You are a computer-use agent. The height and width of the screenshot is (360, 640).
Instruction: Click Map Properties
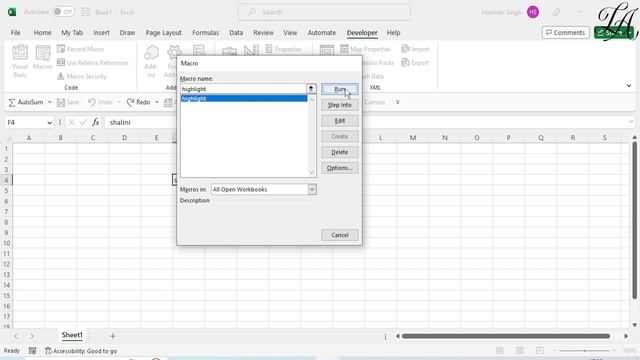[x=366, y=49]
